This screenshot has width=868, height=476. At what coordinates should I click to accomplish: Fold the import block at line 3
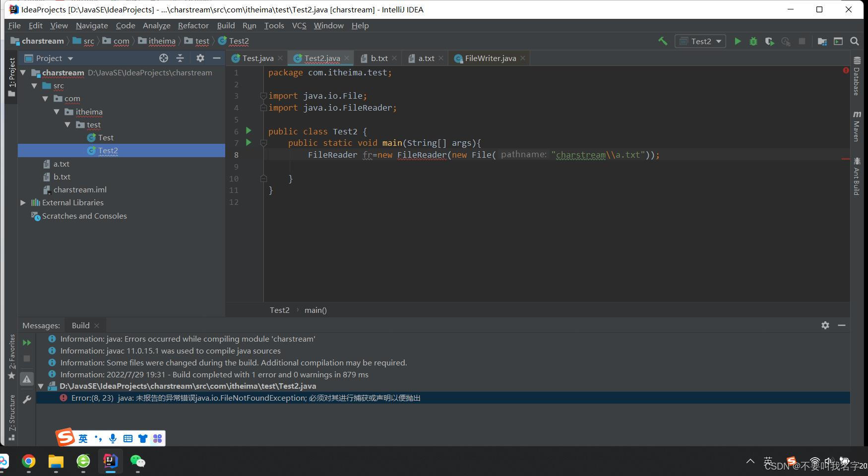point(263,96)
